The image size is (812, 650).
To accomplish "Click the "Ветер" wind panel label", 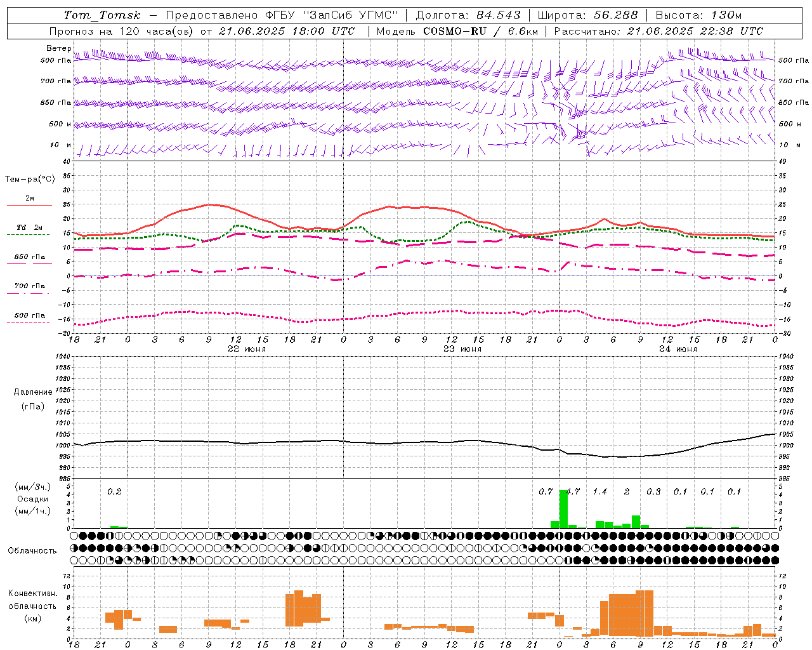I will click(x=58, y=48).
